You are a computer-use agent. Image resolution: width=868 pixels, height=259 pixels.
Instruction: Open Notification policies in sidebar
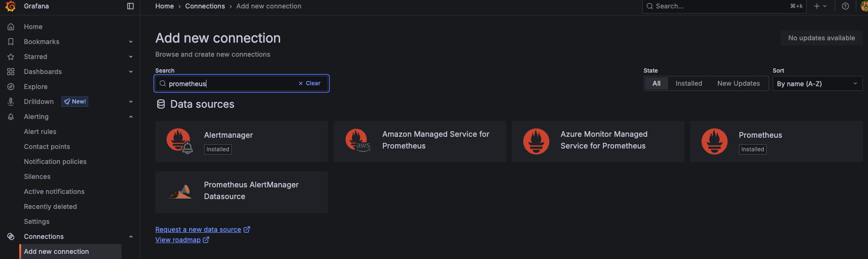click(x=55, y=162)
